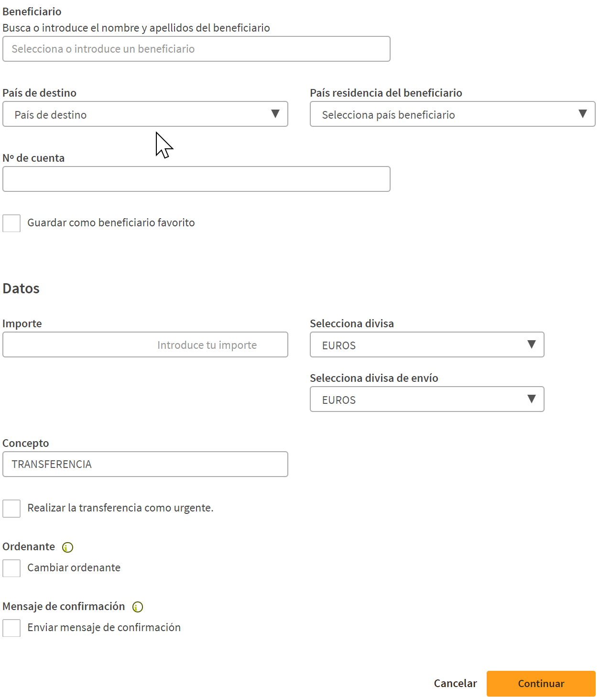Click the Mensaje de confirmación label text
The height and width of the screenshot is (700, 600).
(x=64, y=606)
